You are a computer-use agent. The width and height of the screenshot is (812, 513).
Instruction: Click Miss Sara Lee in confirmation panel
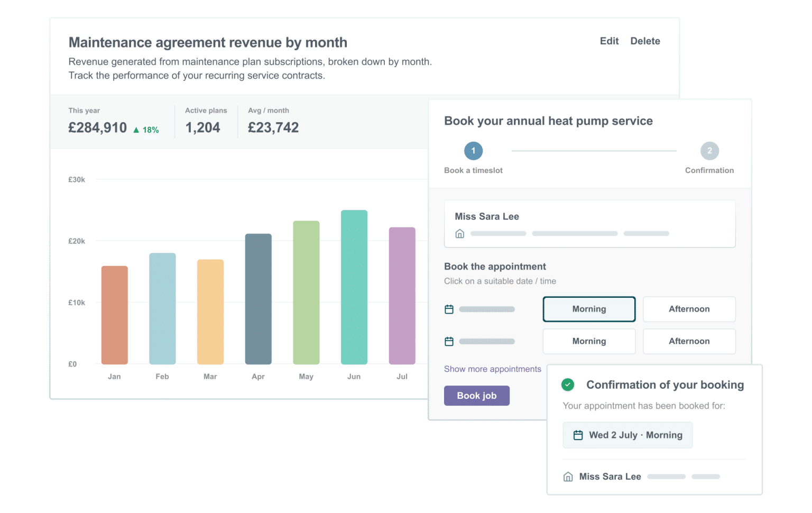click(610, 477)
